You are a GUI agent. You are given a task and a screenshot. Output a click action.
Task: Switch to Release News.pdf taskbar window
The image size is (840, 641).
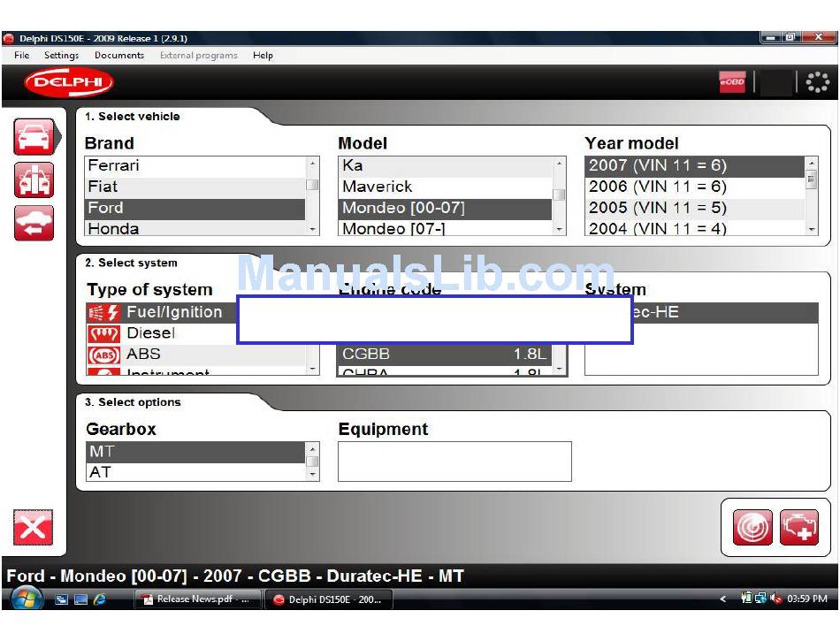198,599
